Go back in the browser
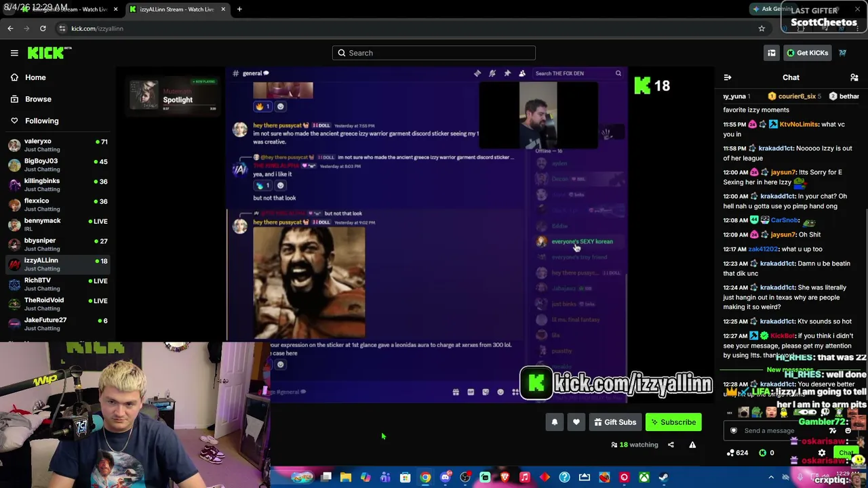 coord(10,28)
